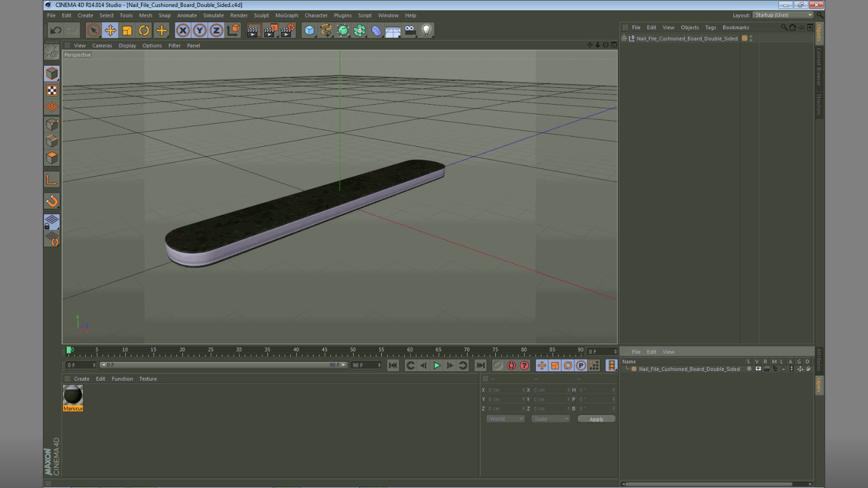
Task: Add a light object
Action: [x=427, y=30]
